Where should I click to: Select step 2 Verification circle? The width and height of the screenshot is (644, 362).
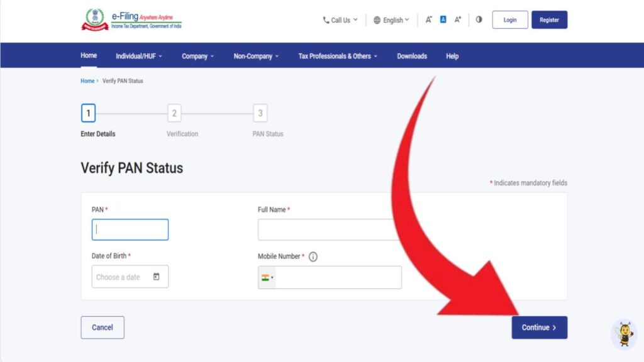[174, 113]
